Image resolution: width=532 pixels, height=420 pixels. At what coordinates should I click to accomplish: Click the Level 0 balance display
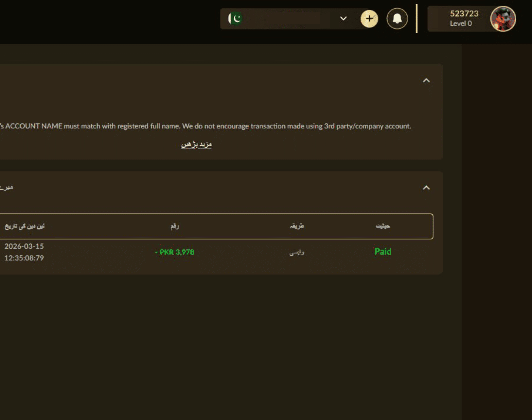[462, 23]
